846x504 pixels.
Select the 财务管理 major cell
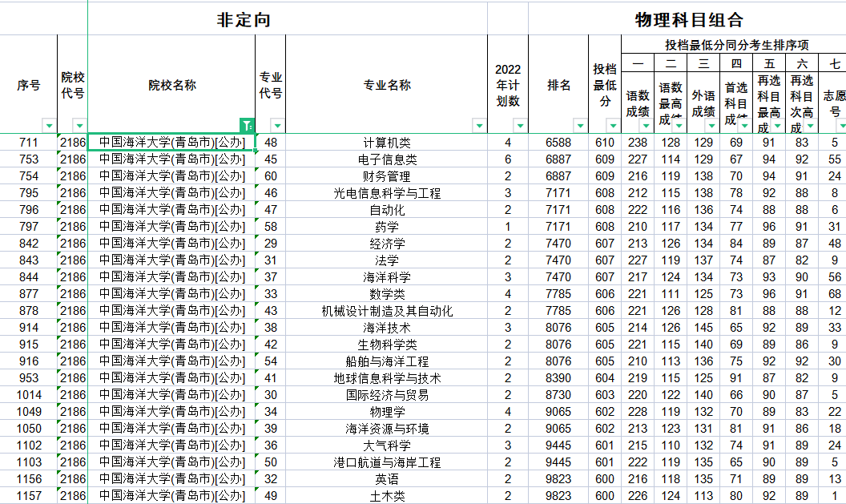tap(386, 176)
